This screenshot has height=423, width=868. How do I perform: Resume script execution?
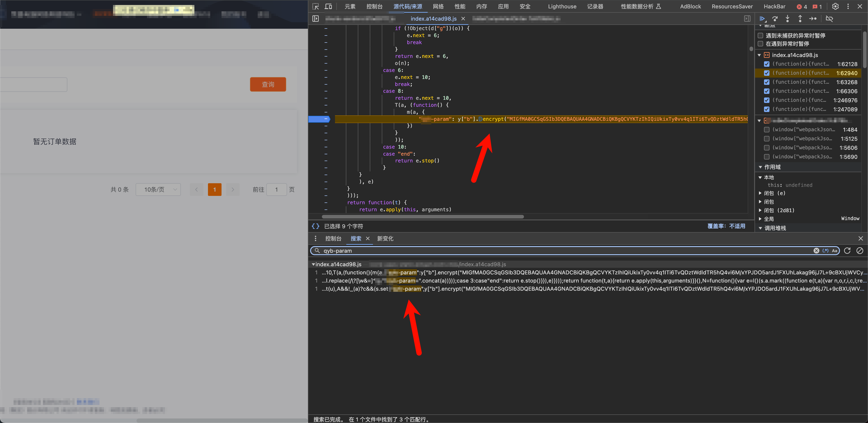point(762,19)
